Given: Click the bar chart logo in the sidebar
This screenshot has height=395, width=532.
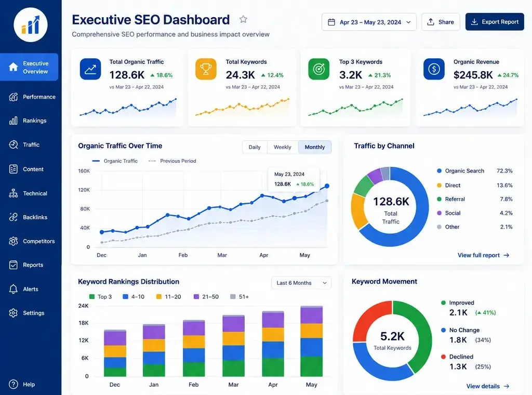Looking at the screenshot, I should tap(31, 25).
